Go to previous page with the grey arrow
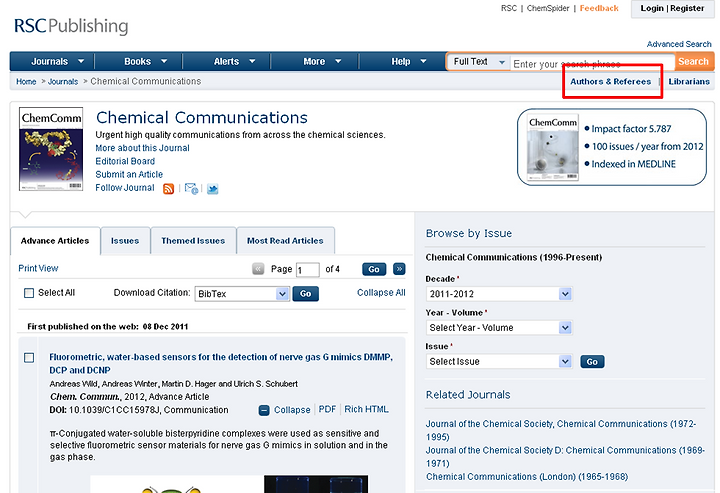The image size is (720, 493). 258,269
